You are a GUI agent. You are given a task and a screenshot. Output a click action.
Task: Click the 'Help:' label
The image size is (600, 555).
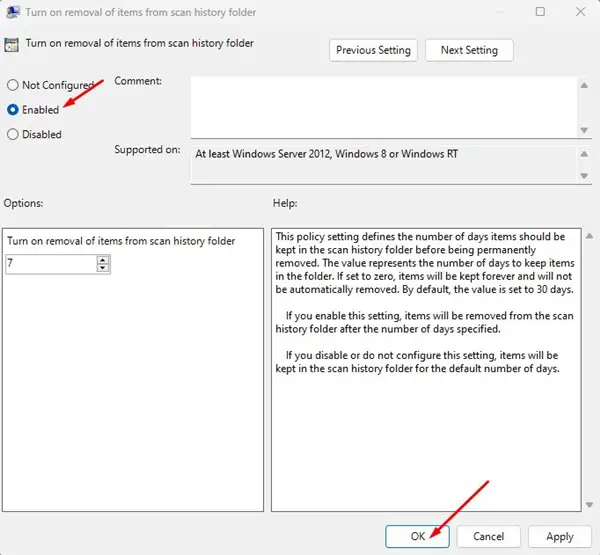(x=285, y=203)
